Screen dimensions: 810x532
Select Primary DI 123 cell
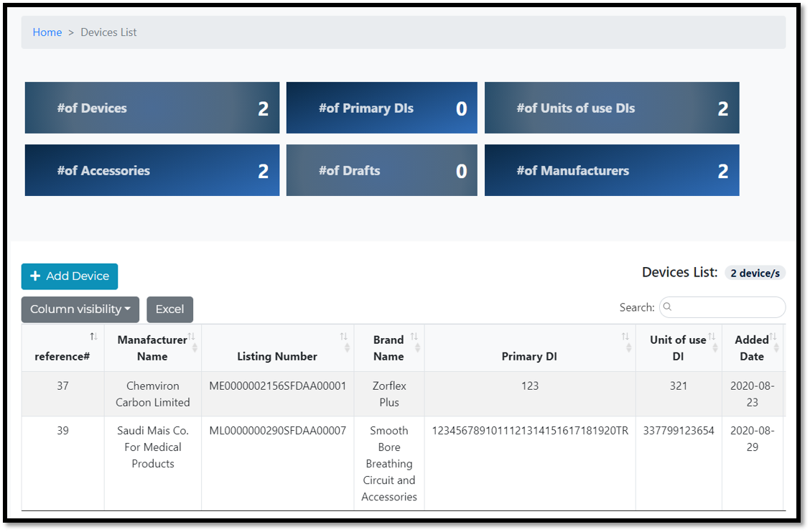click(x=529, y=394)
